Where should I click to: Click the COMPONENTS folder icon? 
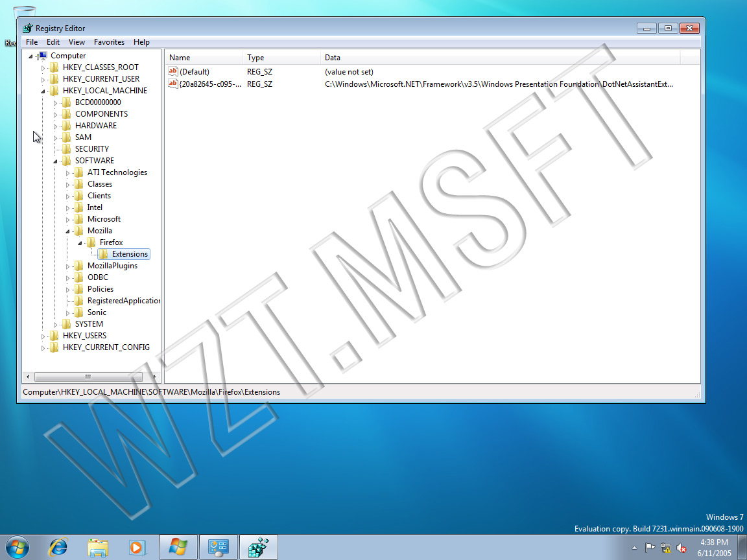(67, 114)
